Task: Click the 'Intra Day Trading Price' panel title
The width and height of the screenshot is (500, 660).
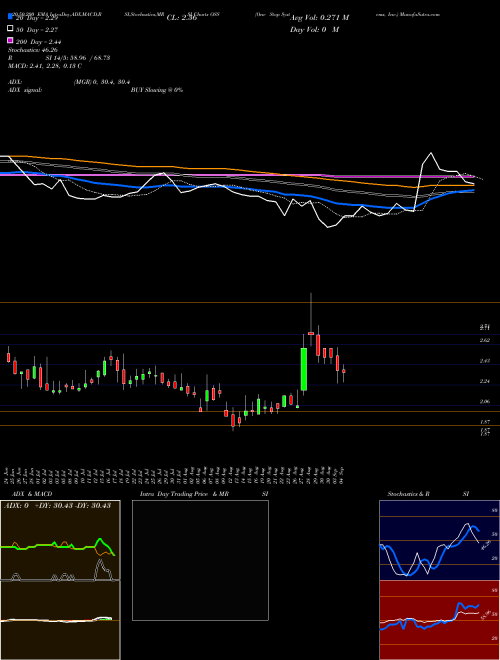Action: point(174,494)
